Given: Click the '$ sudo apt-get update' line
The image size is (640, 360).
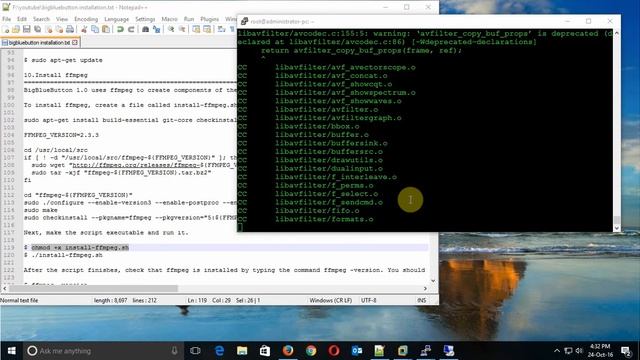Looking at the screenshot, I should click(x=63, y=60).
